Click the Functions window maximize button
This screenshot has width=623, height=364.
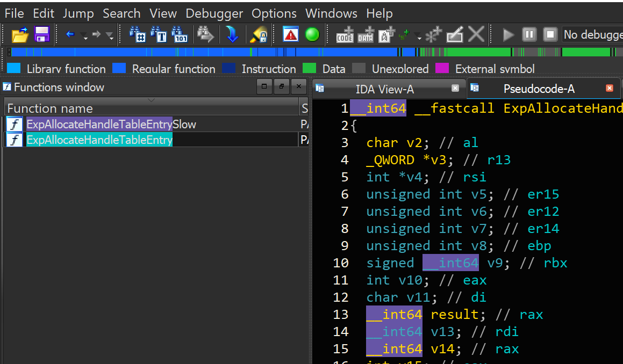(x=264, y=86)
